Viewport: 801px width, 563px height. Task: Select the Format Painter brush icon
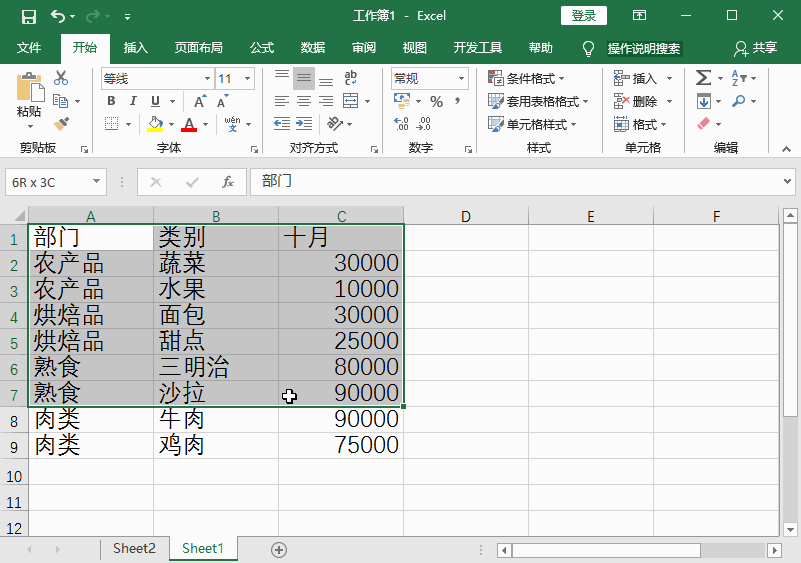tap(61, 124)
